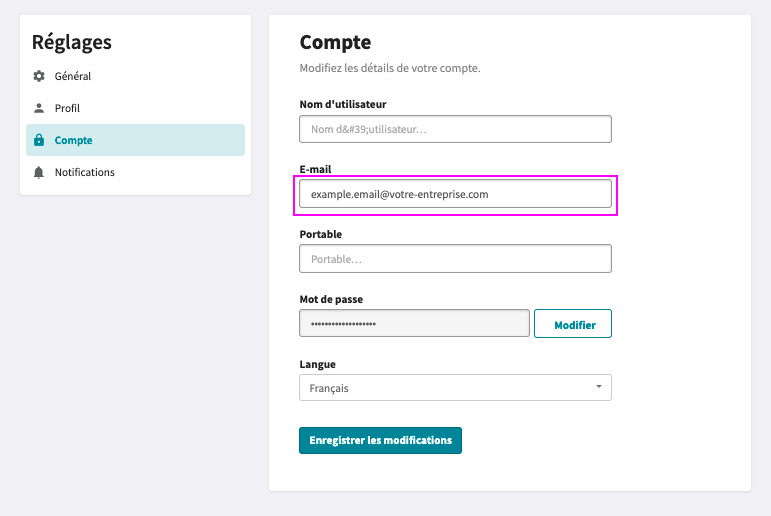Click the Langue dropdown arrow
Viewport: 771px width, 516px height.
pos(599,387)
